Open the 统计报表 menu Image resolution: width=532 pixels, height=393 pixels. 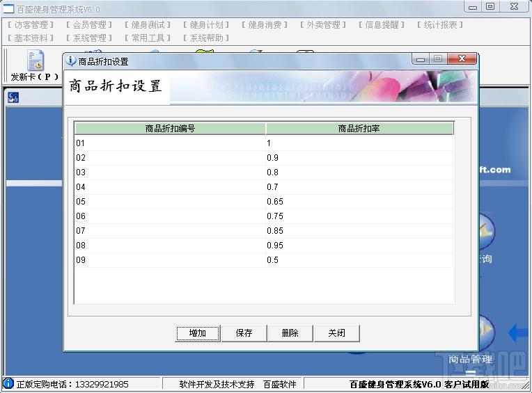(440, 25)
